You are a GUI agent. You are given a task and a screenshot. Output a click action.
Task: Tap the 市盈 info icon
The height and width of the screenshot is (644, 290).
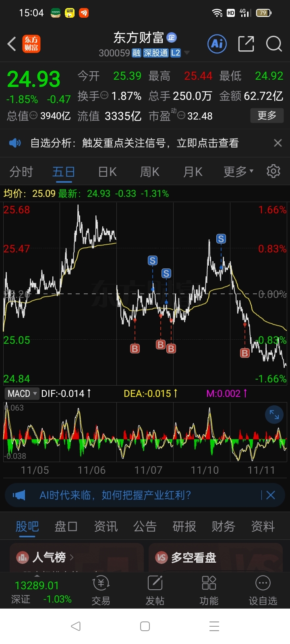181,116
